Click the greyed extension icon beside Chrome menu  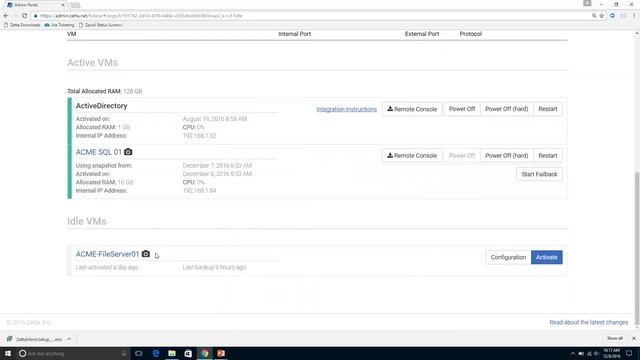tap(623, 16)
